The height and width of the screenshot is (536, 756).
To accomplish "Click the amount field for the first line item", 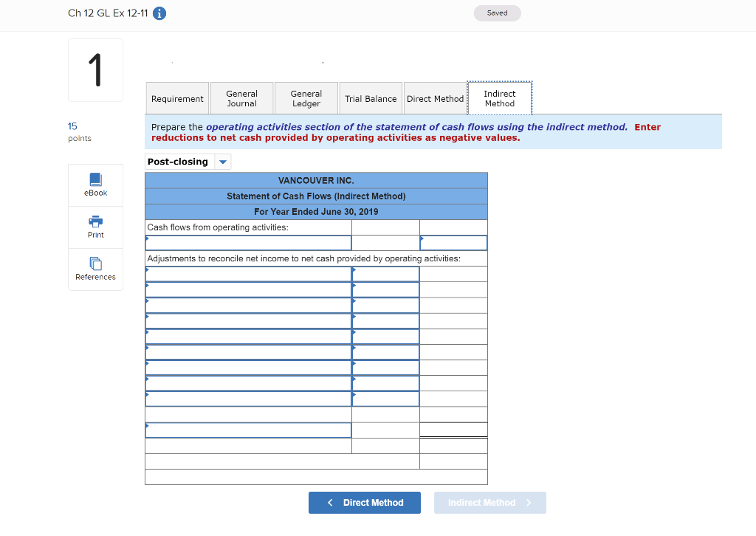I will coord(454,243).
